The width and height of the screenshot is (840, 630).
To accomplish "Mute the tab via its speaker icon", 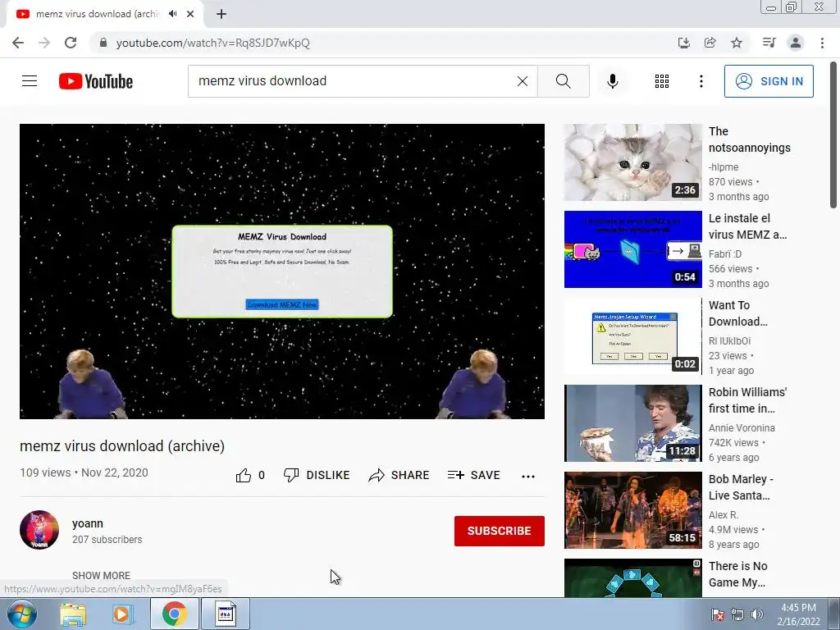I will (x=172, y=14).
